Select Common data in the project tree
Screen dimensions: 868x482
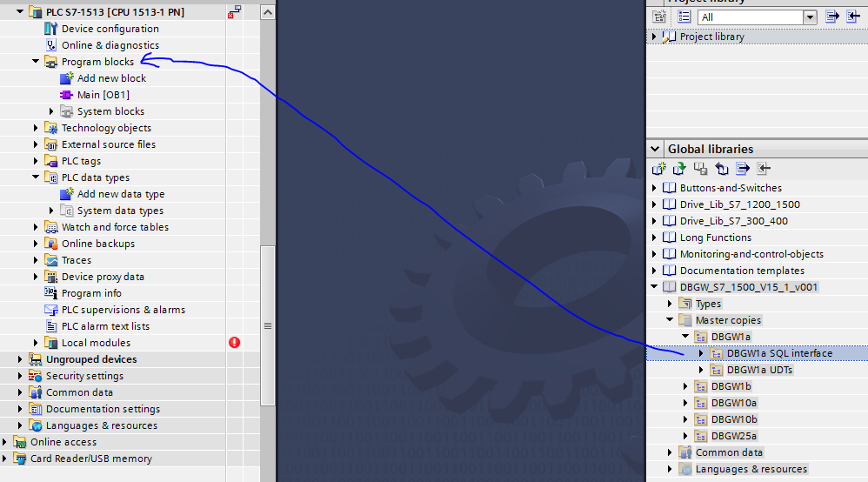(79, 392)
